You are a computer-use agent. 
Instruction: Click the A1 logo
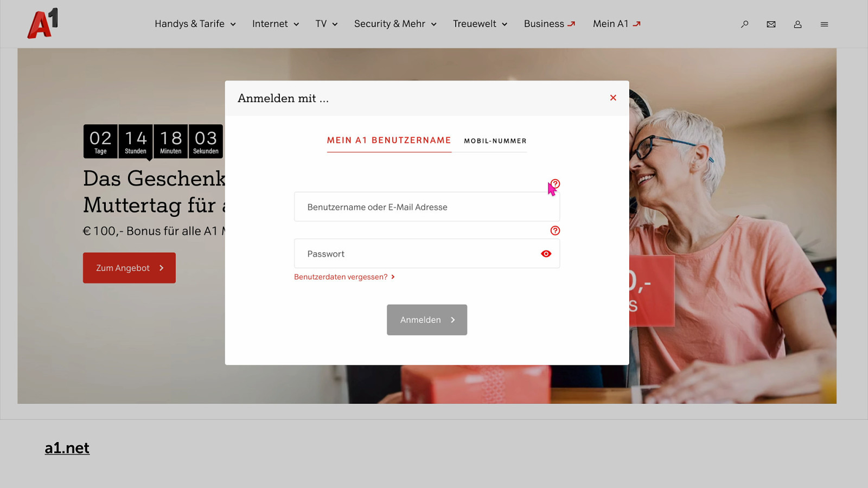43,23
